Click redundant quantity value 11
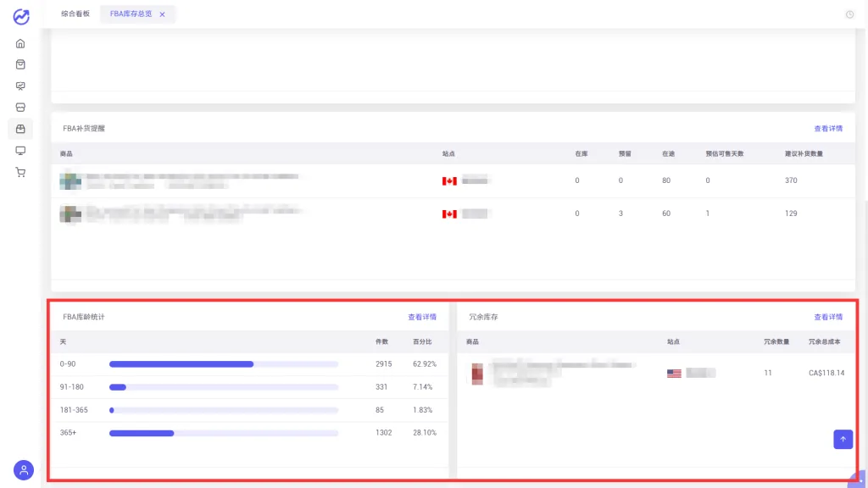 click(x=768, y=373)
